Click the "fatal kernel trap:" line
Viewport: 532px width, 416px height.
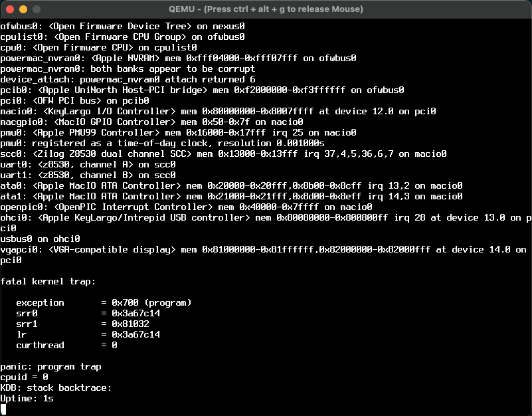48,281
